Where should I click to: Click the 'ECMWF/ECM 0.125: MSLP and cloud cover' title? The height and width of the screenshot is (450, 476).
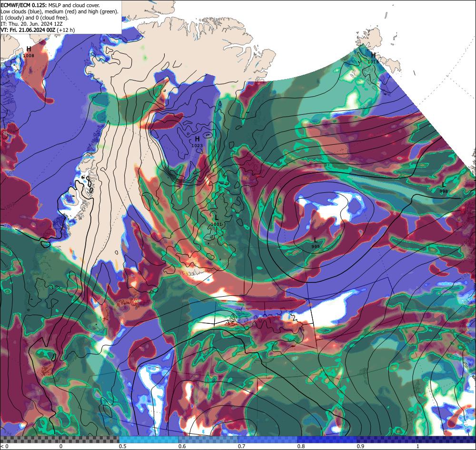50,5
